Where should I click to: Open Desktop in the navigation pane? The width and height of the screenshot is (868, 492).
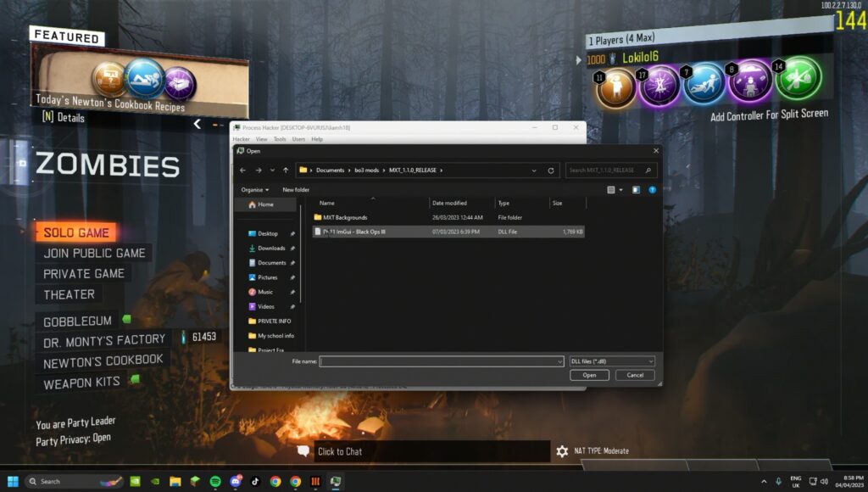[267, 234]
